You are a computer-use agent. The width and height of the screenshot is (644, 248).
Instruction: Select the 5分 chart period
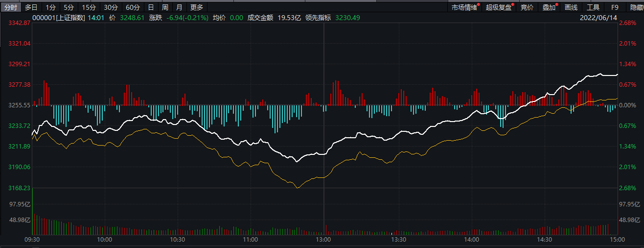point(69,7)
